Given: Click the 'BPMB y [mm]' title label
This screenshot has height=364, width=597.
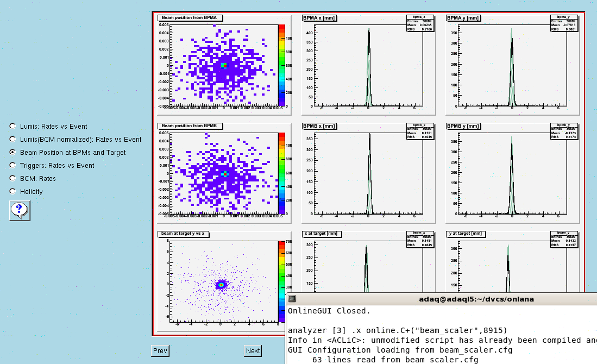Looking at the screenshot, I should tap(463, 126).
